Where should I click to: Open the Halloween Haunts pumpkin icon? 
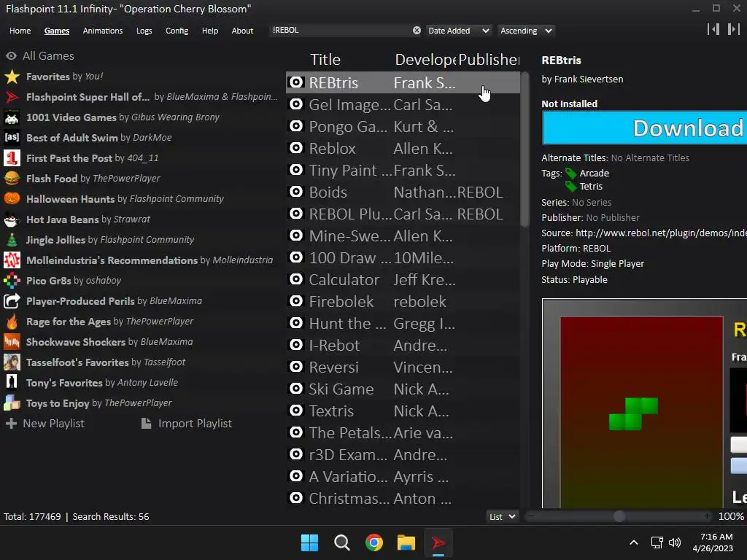coord(12,199)
